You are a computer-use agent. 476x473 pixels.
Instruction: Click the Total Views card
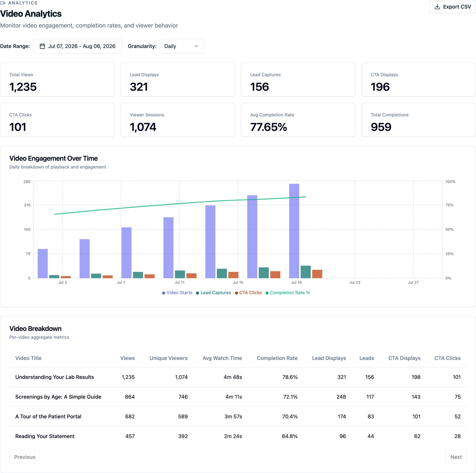[57, 80]
